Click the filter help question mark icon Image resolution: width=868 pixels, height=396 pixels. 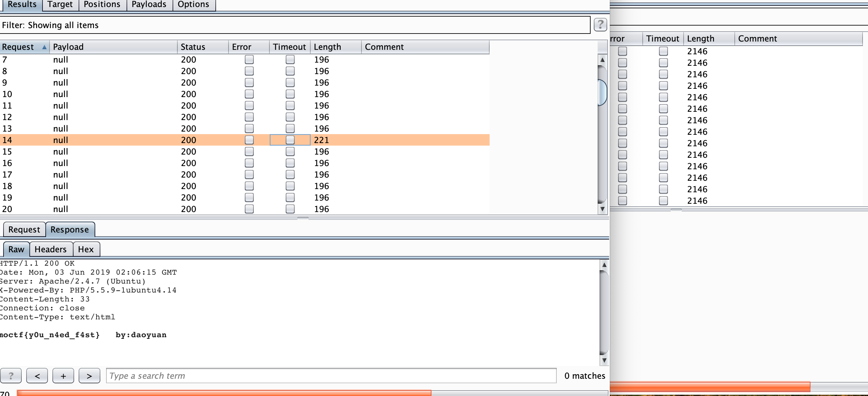click(600, 25)
